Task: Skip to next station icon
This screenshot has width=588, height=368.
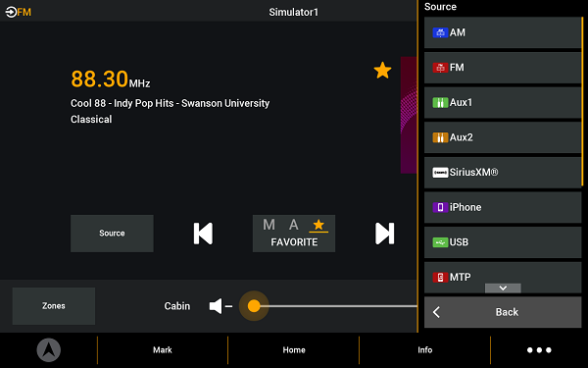Action: coord(385,234)
